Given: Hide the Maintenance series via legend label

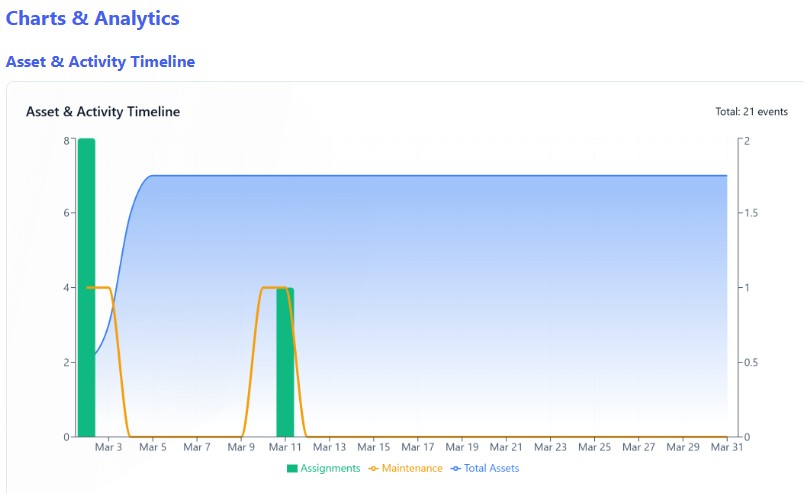Looking at the screenshot, I should (412, 468).
